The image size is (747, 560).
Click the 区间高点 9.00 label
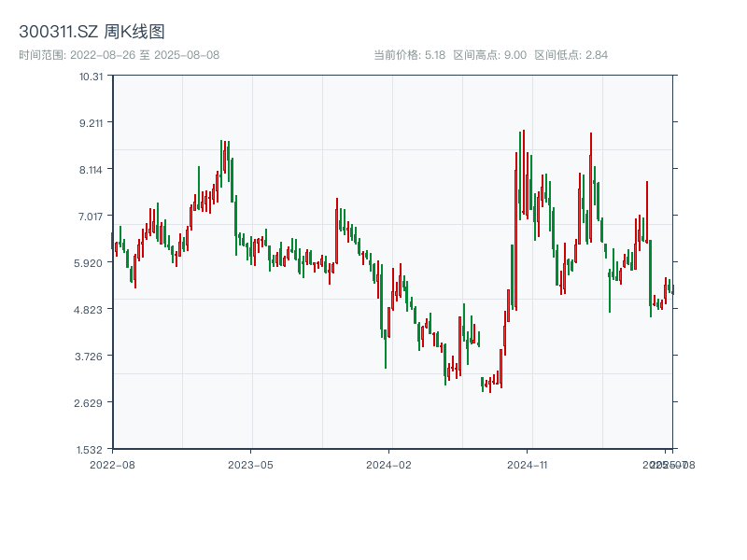(x=489, y=55)
